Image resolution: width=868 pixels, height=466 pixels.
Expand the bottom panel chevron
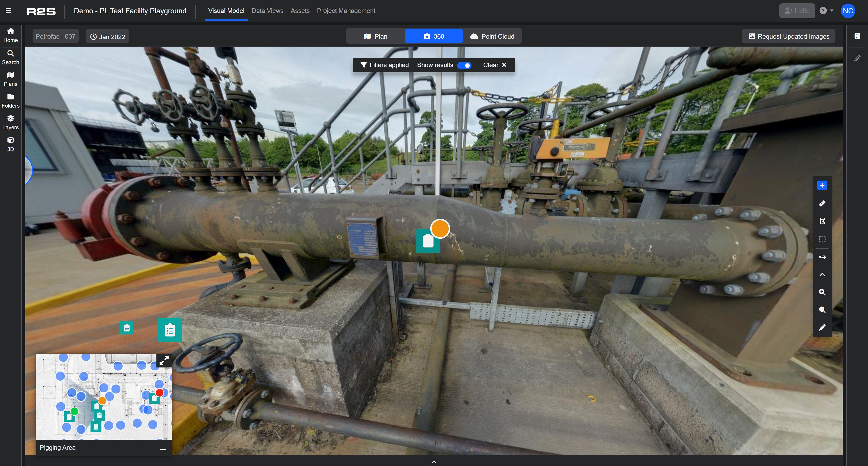coord(434,462)
